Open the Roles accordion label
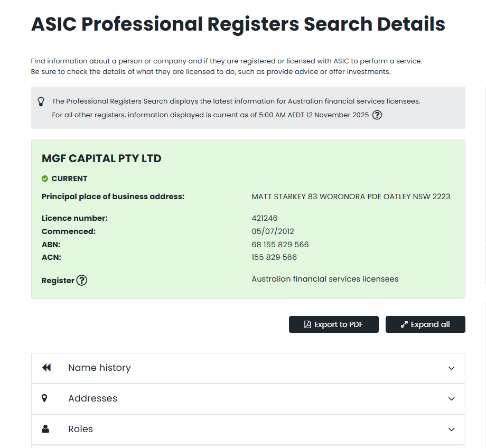Image resolution: width=486 pixels, height=448 pixels. [80, 429]
